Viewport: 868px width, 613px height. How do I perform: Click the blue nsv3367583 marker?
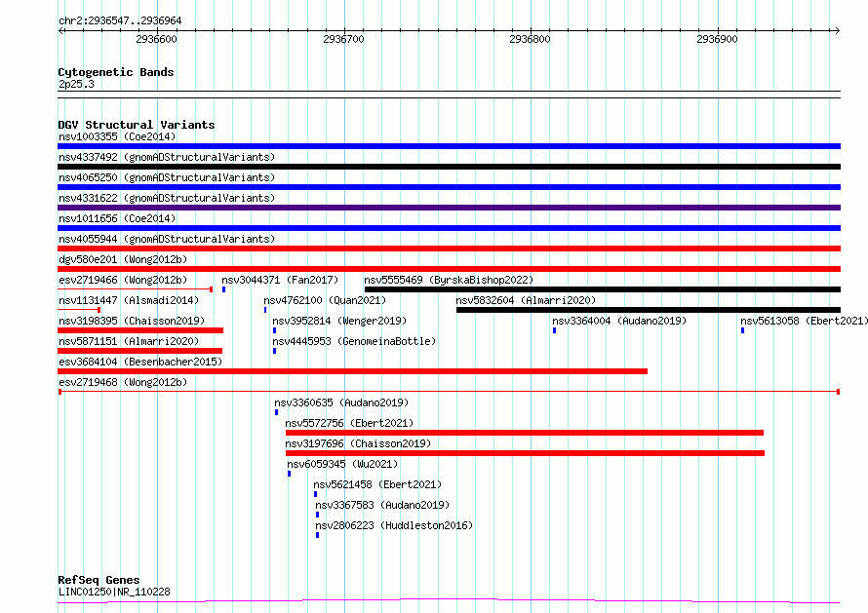click(x=317, y=515)
